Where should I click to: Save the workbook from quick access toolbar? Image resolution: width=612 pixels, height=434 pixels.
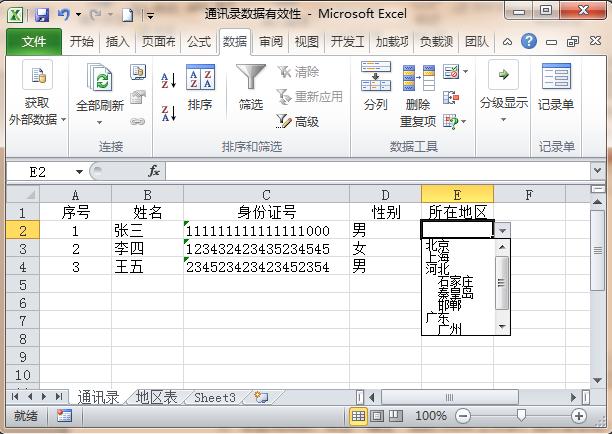point(41,15)
